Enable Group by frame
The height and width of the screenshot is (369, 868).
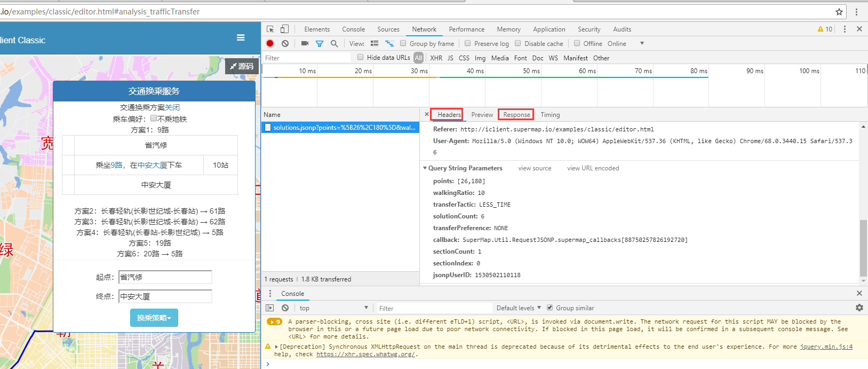click(403, 44)
